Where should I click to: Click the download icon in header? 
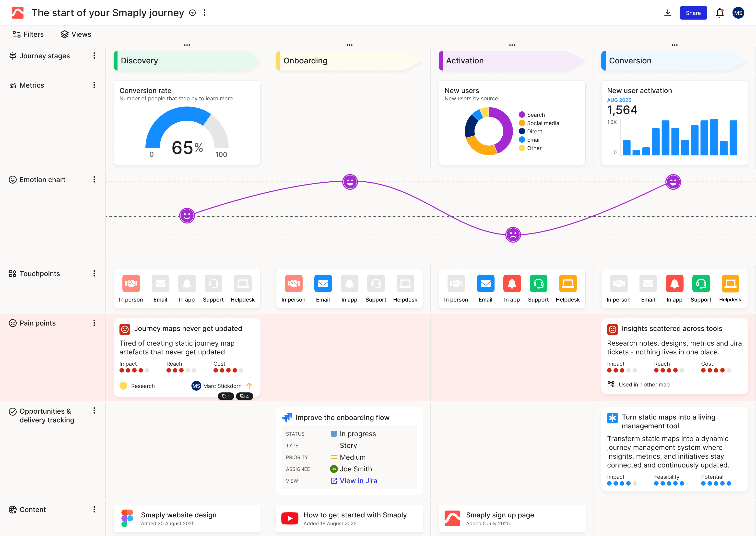point(668,13)
